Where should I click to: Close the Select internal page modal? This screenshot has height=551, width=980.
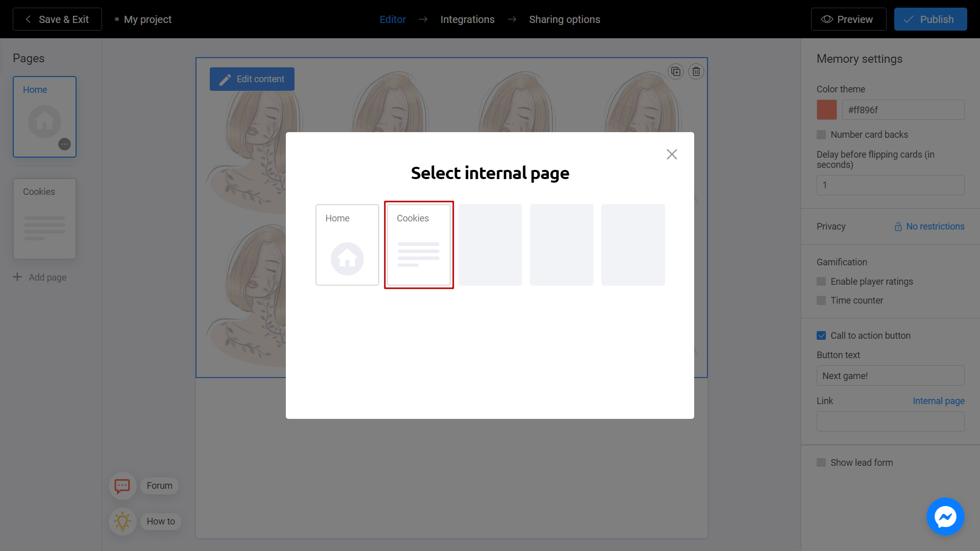[x=672, y=154]
